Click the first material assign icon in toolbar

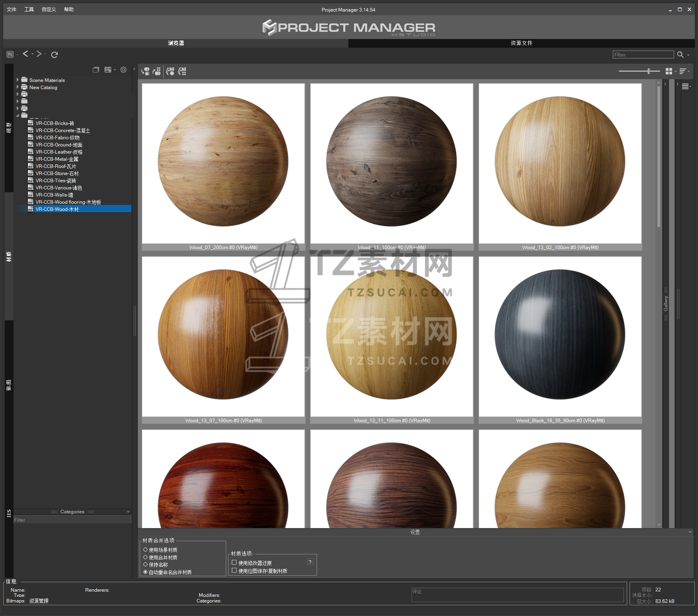pos(146,71)
